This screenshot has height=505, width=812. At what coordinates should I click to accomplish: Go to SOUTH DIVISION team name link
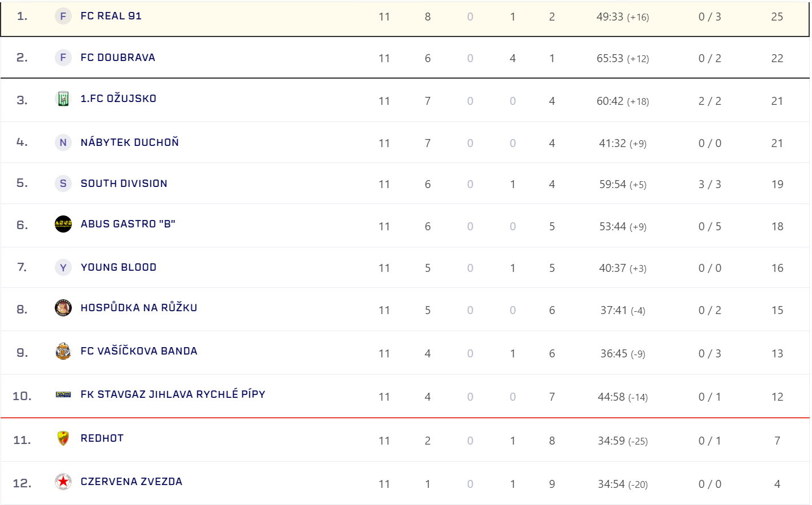pyautogui.click(x=124, y=184)
